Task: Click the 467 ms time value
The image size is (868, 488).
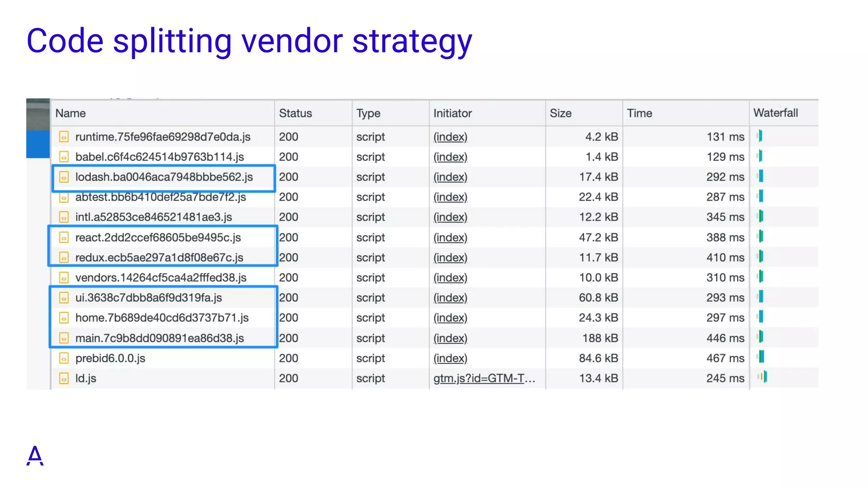Action: (x=725, y=358)
